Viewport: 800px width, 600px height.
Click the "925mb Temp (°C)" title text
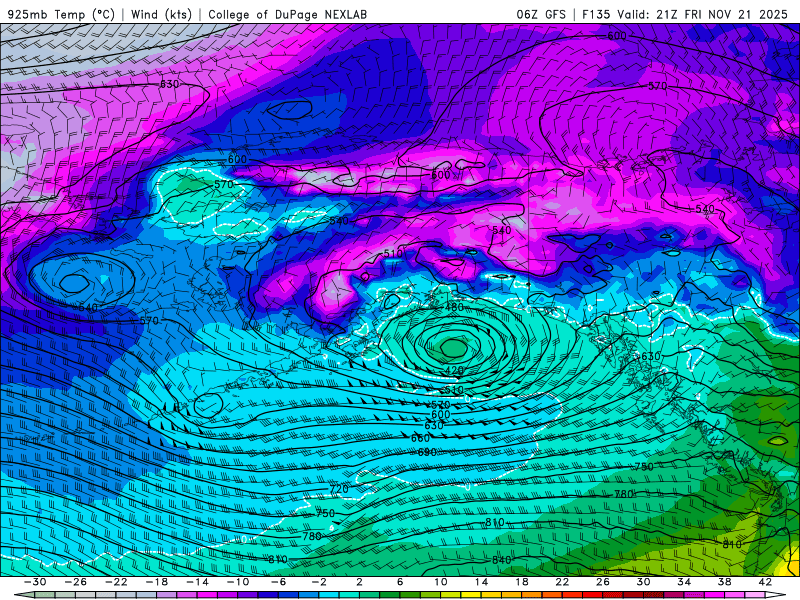point(61,14)
